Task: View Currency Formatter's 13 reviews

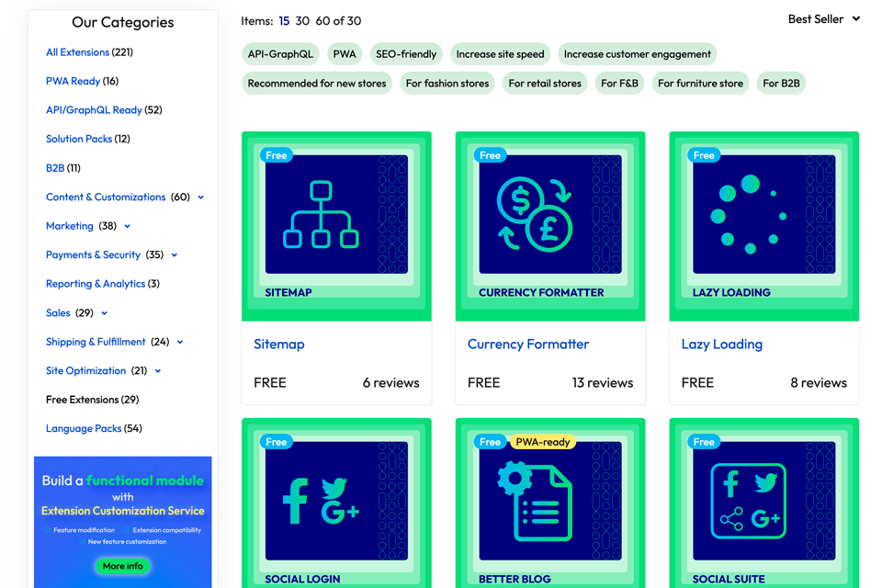Action: click(x=603, y=383)
